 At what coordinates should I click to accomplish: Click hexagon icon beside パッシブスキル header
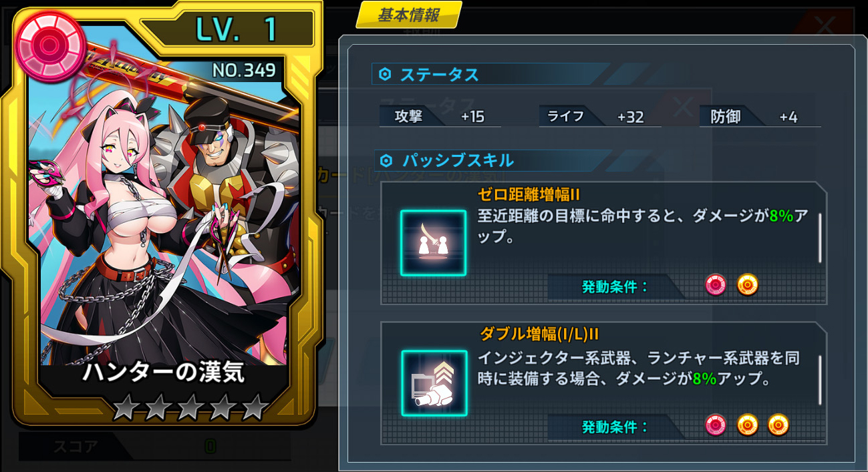pyautogui.click(x=386, y=161)
